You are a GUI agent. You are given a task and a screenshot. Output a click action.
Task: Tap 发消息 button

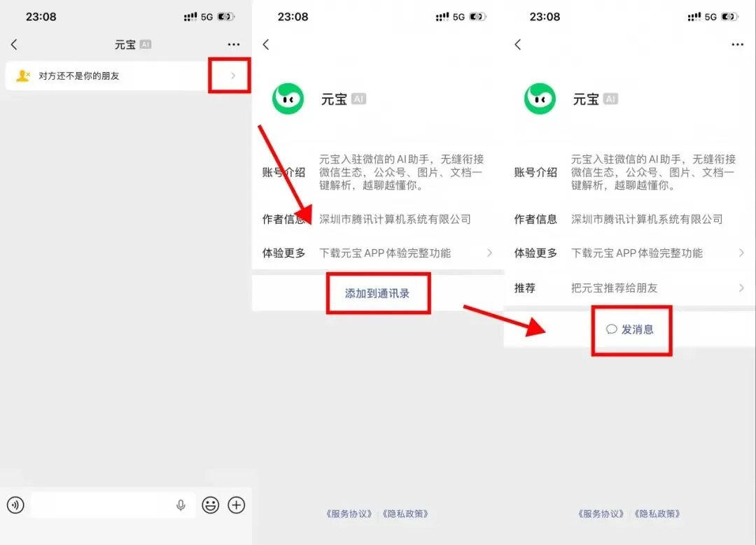point(630,330)
